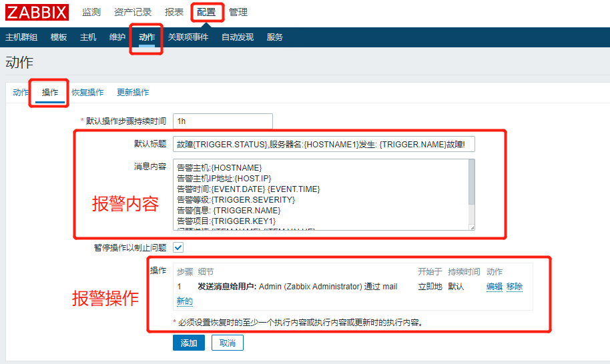The width and height of the screenshot is (610, 364).
Task: Click the 默认 duration value in step 1
Action: point(456,287)
